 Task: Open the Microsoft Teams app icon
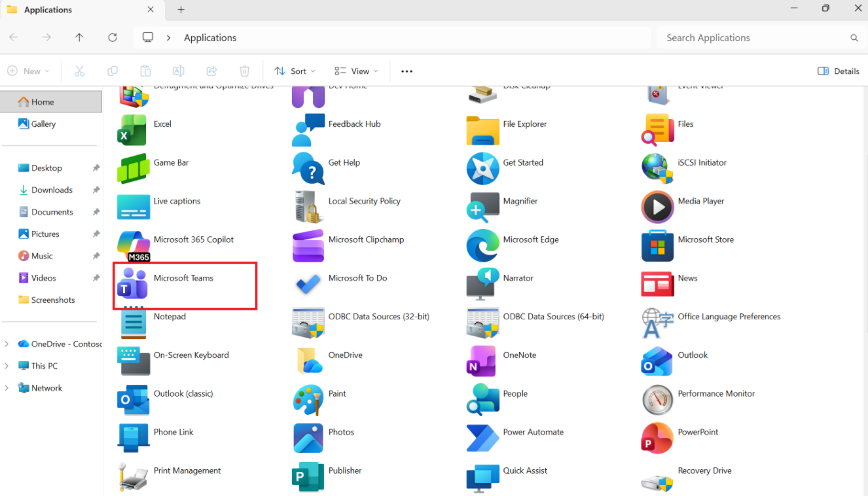(x=133, y=284)
